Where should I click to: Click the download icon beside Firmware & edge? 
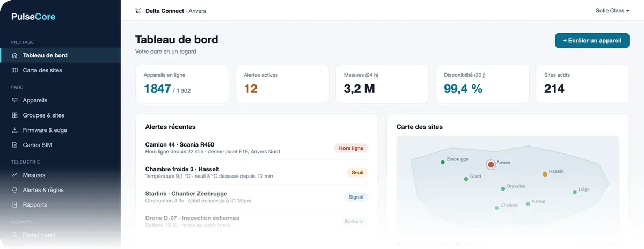14,130
